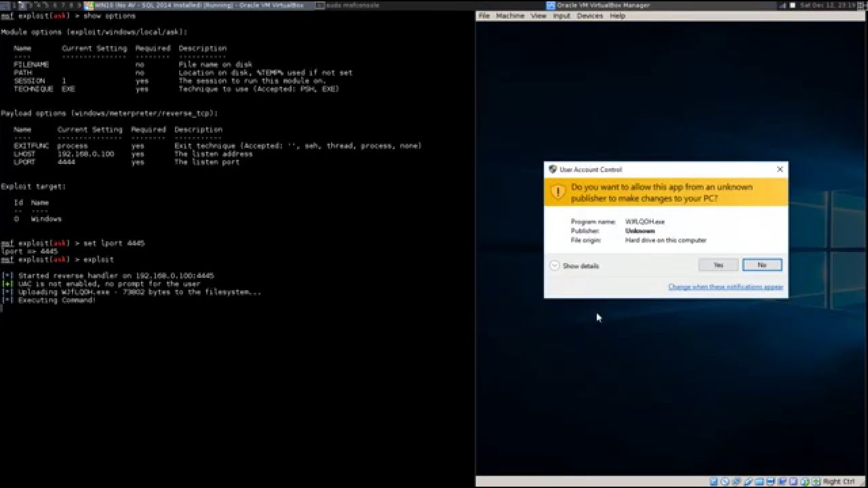Image resolution: width=868 pixels, height=488 pixels.
Task: Click 'Executing Command!' terminal line
Action: [48, 300]
